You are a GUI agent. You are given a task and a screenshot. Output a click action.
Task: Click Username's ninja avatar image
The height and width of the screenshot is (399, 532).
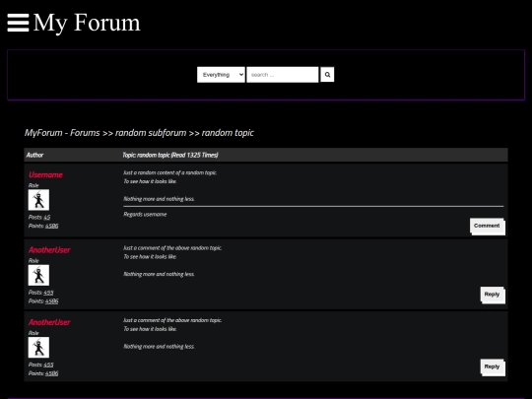tap(38, 200)
